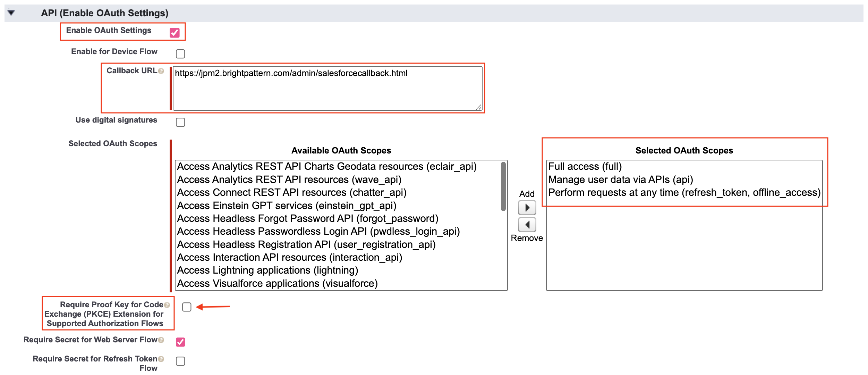868x375 pixels.
Task: Select Access Einstein GPT services scope
Action: [287, 206]
